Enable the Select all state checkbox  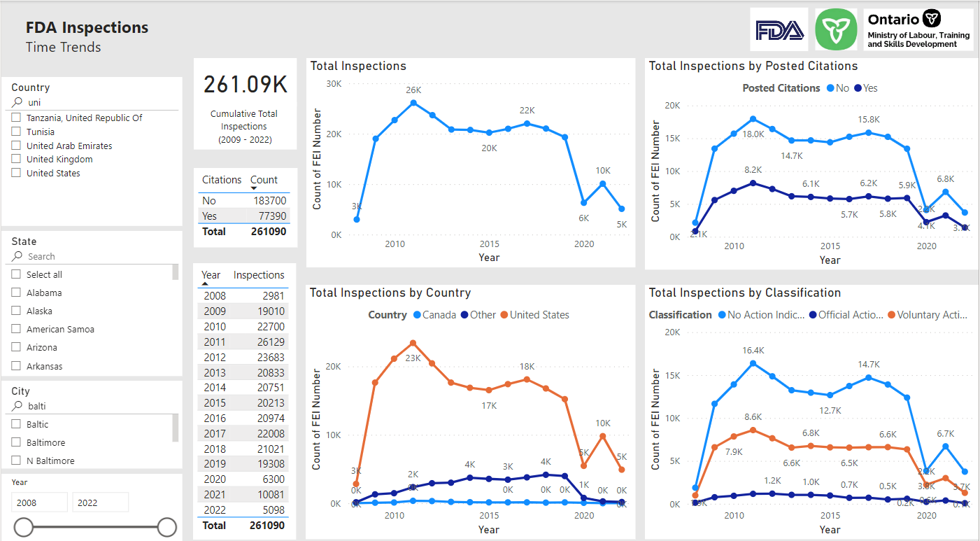[16, 274]
